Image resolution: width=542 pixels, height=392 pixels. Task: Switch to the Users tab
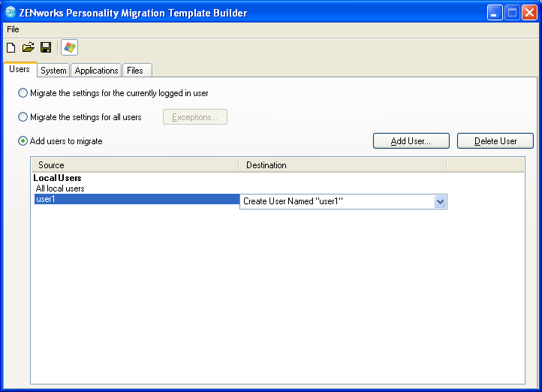(x=20, y=69)
